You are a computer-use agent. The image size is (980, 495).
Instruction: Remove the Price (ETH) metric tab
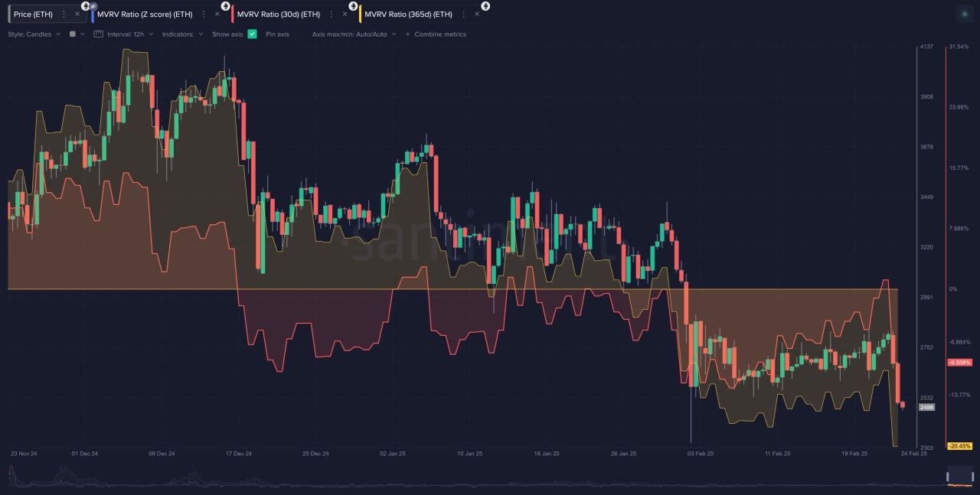coord(77,14)
